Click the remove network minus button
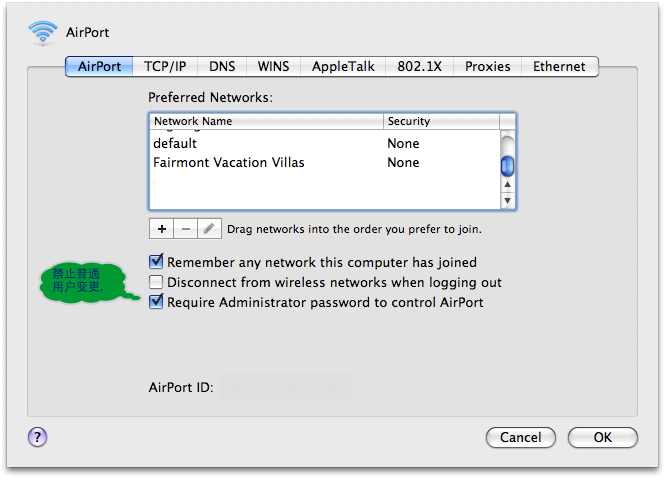Screen dimensions: 665x478 pyautogui.click(x=185, y=229)
